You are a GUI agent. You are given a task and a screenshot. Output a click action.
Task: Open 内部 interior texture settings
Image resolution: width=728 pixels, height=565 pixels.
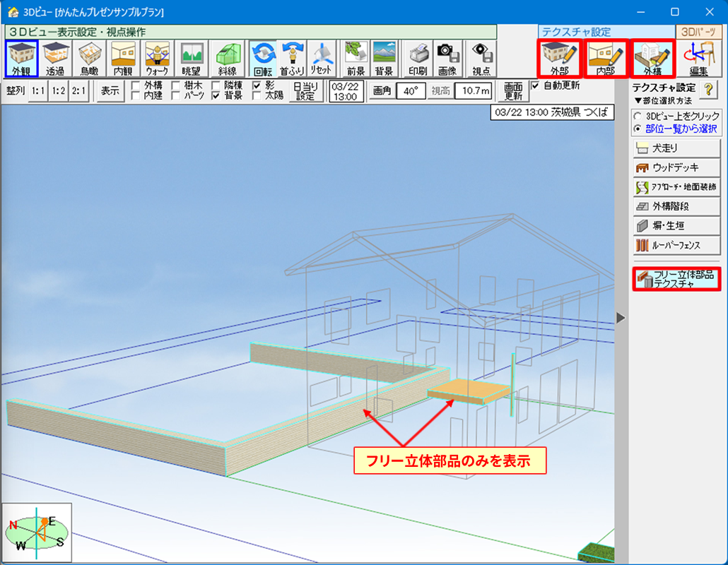(x=606, y=59)
